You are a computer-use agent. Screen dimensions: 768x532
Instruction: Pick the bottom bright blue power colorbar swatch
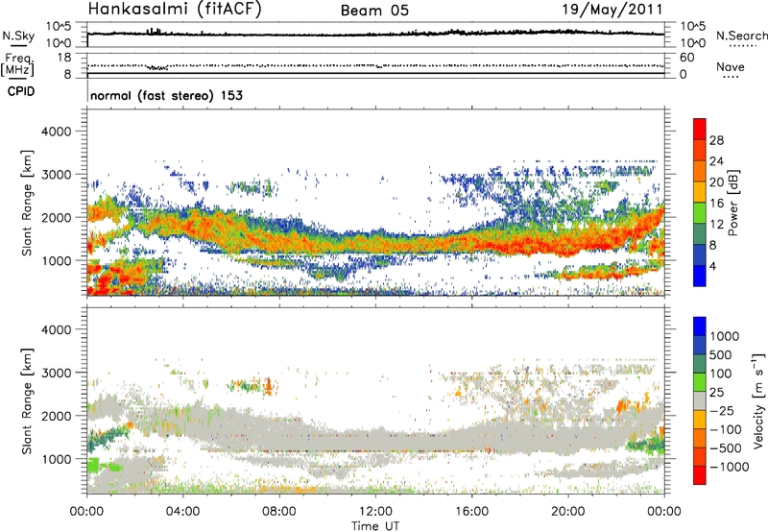[700, 276]
